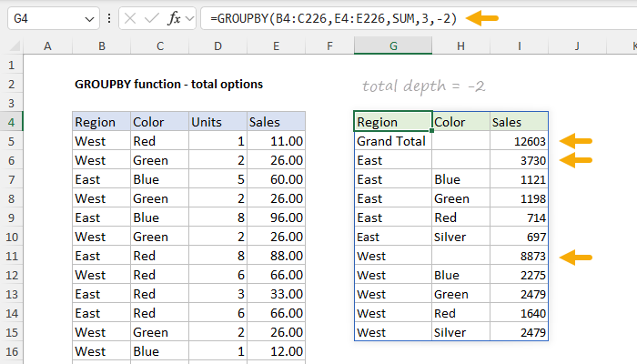
Task: Select column G header
Action: tap(392, 46)
